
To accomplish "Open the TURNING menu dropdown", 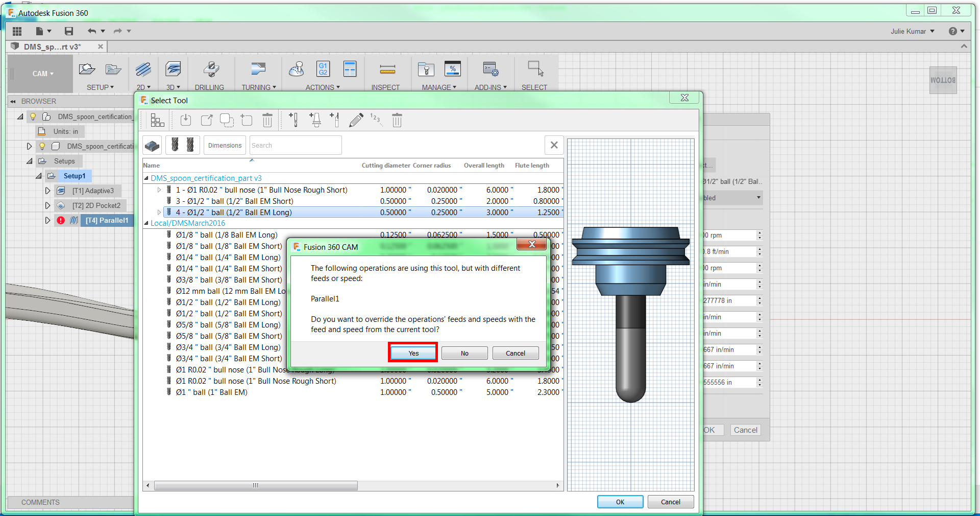I will (x=259, y=87).
